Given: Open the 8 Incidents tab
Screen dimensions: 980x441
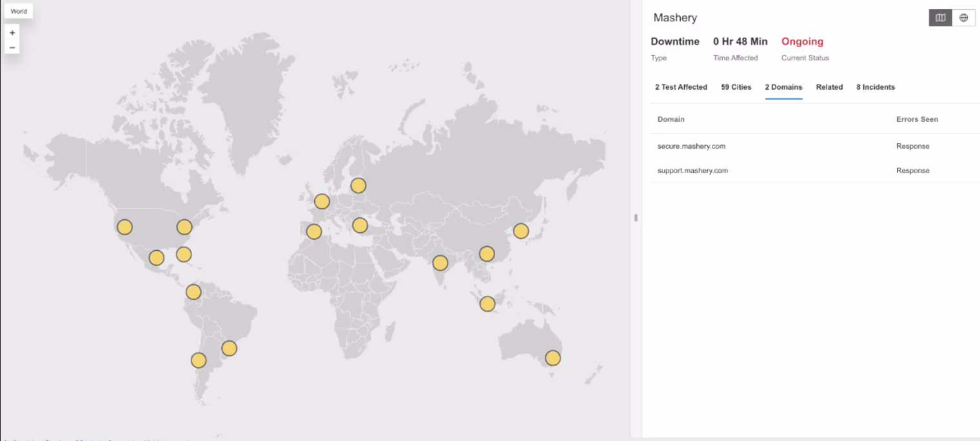Looking at the screenshot, I should 875,87.
